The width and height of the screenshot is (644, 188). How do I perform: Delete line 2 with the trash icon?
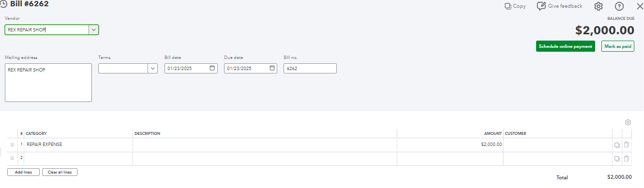pos(626,159)
